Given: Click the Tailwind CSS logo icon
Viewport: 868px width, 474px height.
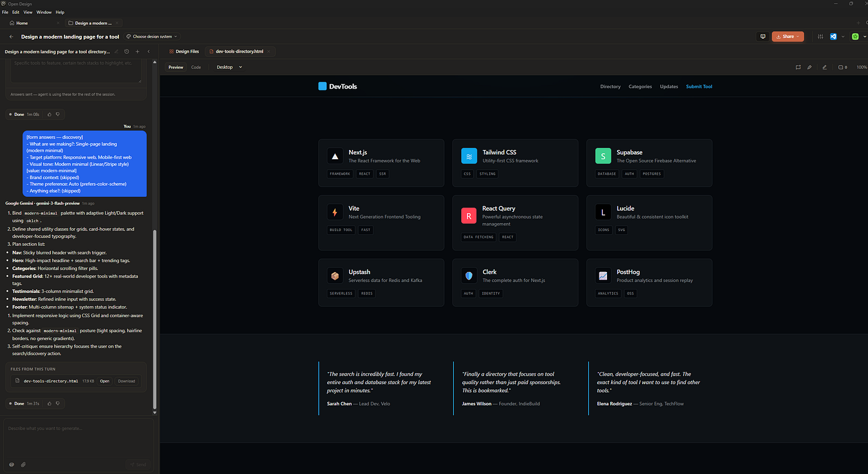Looking at the screenshot, I should coord(469,156).
